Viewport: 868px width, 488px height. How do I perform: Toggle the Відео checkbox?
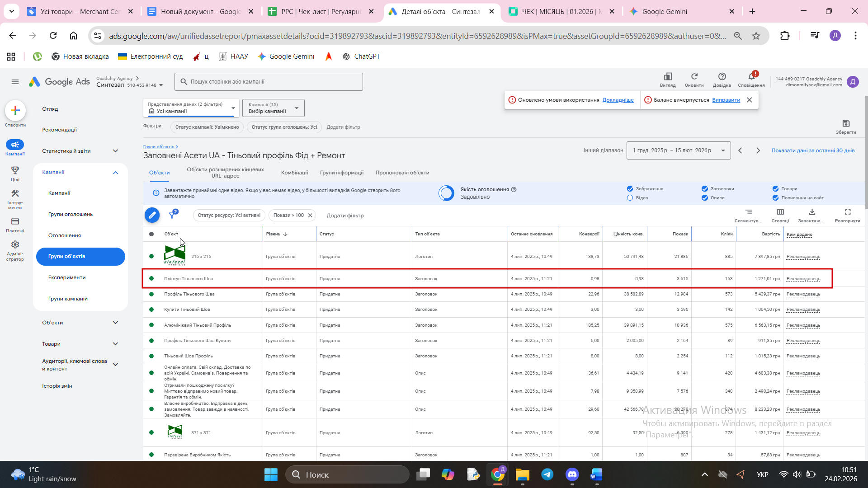(630, 198)
